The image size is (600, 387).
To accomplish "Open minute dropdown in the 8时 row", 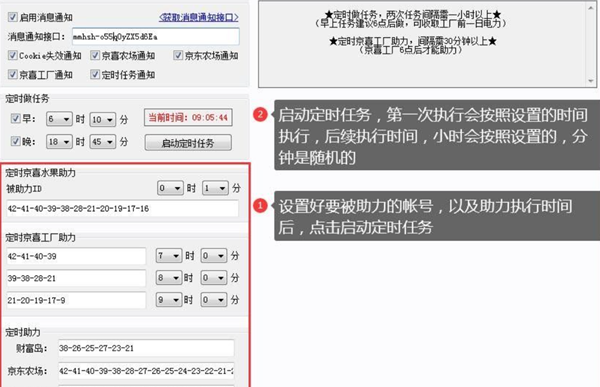I will [214, 278].
